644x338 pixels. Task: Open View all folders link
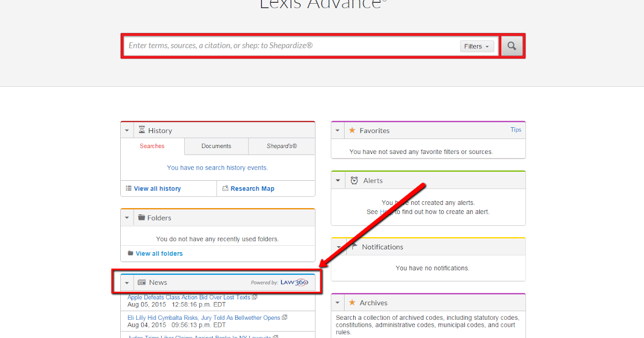[x=159, y=254]
